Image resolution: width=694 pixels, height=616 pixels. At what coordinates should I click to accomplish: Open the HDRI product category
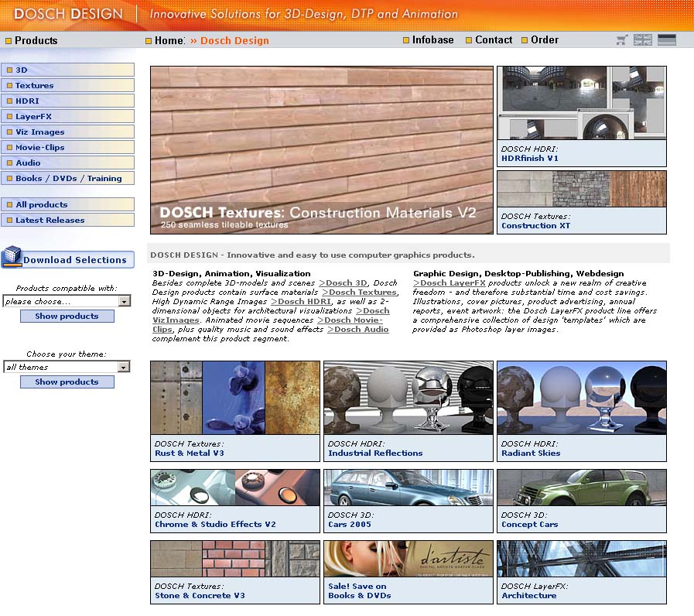68,101
